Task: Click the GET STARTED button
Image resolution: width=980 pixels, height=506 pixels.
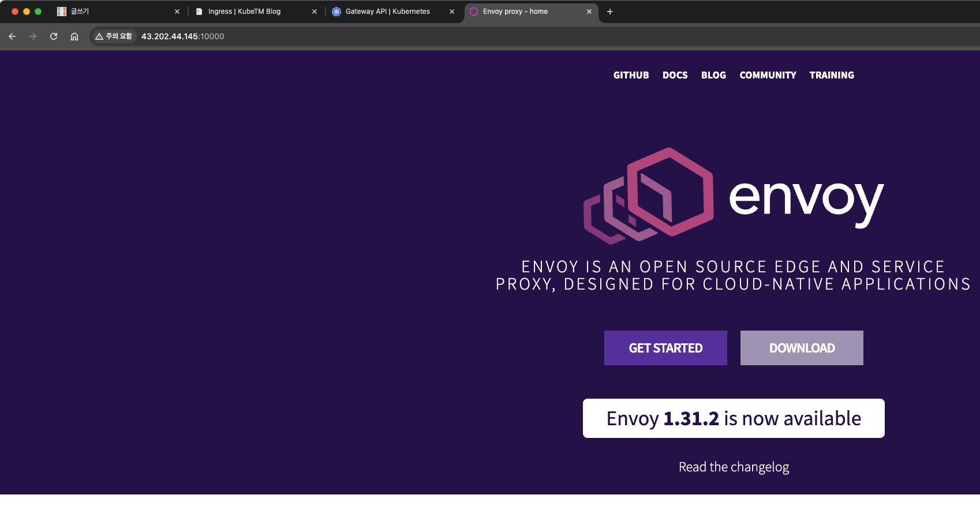Action: click(665, 348)
